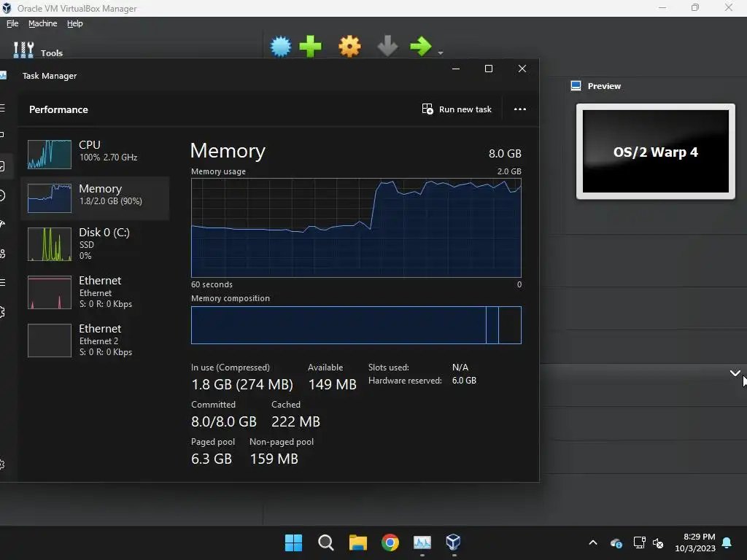Click the notification bell icon

click(x=727, y=542)
